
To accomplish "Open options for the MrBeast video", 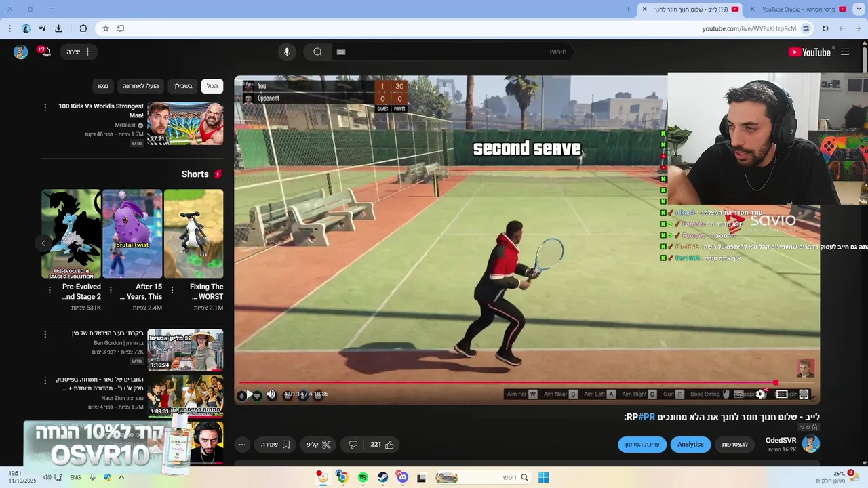I will [45, 108].
